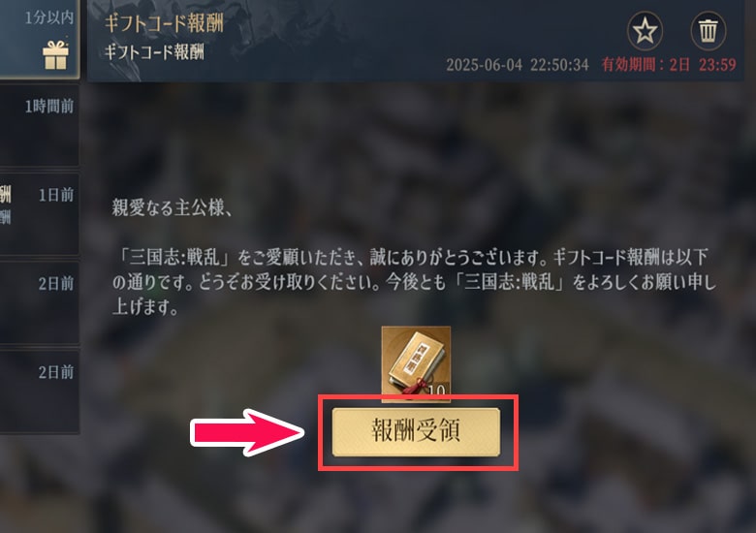Open the mail from 1時間前
The height and width of the screenshot is (533, 756).
(40, 126)
